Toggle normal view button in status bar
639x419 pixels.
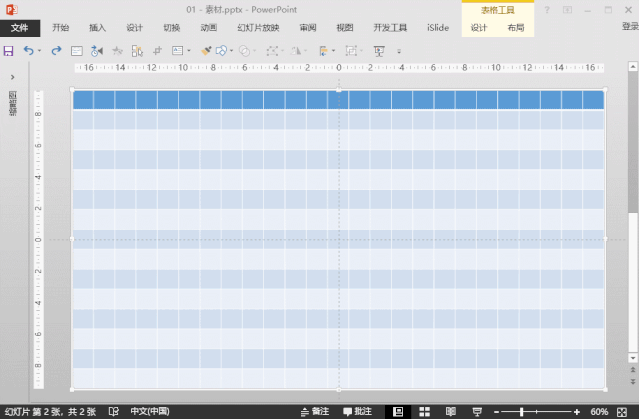pyautogui.click(x=398, y=411)
